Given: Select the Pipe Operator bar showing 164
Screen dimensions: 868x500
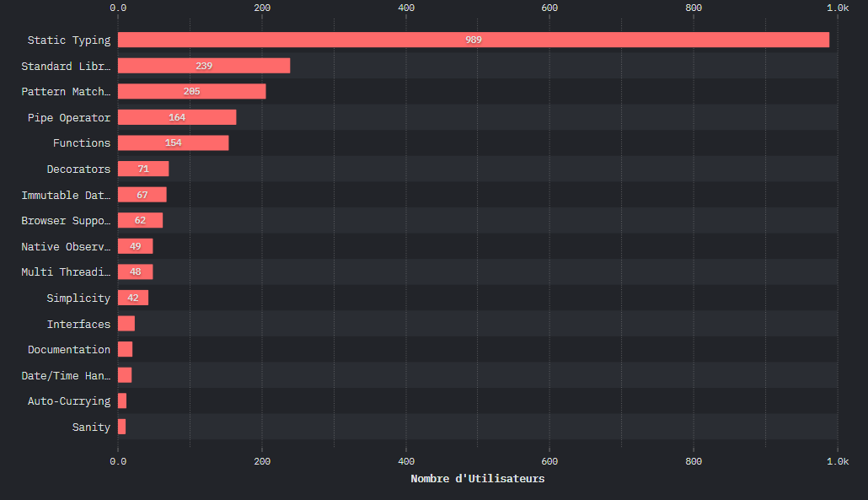Looking at the screenshot, I should (x=177, y=117).
